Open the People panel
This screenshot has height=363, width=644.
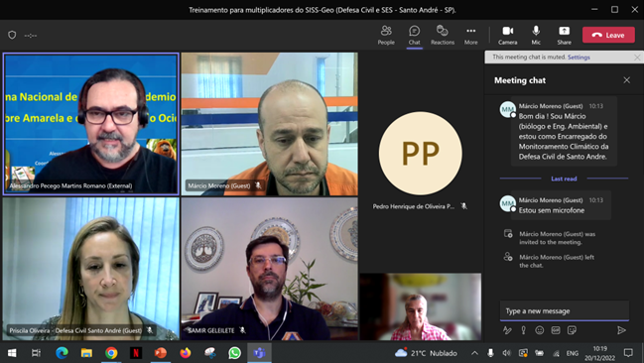(386, 35)
